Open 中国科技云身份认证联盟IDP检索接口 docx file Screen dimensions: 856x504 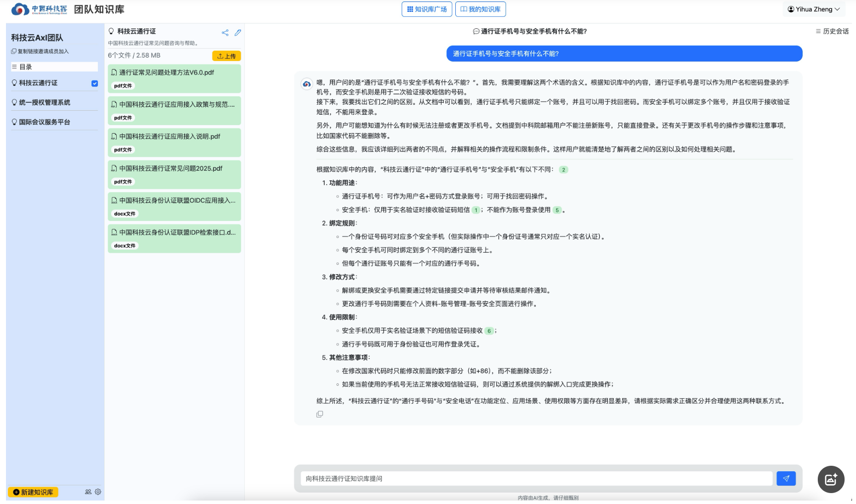click(174, 238)
